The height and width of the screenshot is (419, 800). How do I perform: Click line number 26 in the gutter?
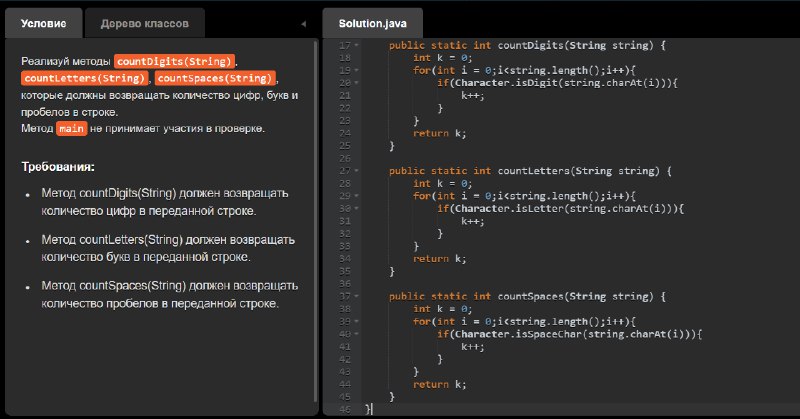click(x=345, y=158)
